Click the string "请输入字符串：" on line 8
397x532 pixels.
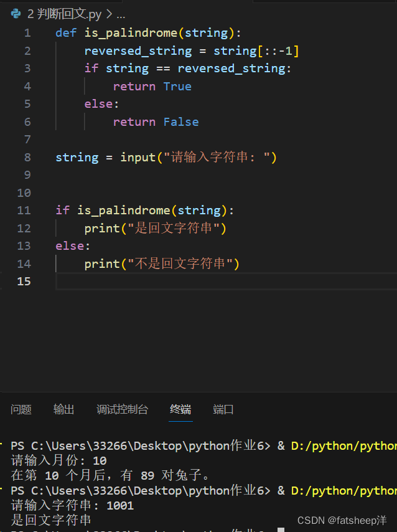[217, 157]
